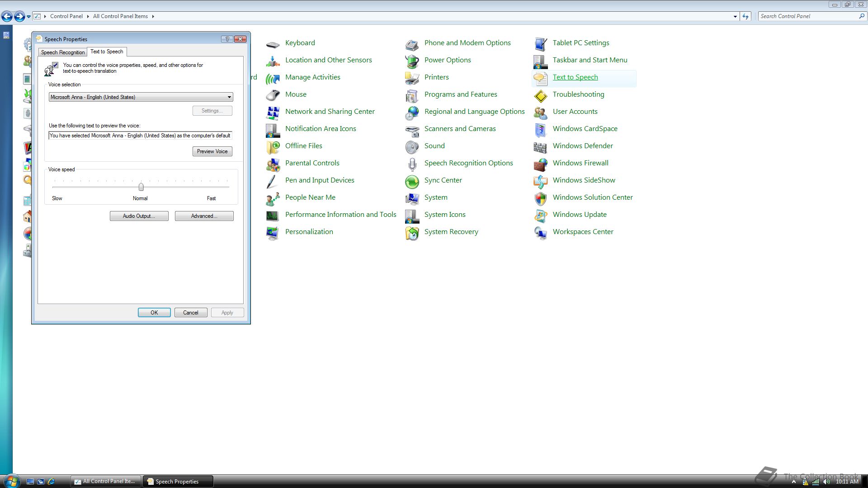Screen dimensions: 868x488
Task: Click the Windows Solution Center shield icon
Action: click(x=540, y=199)
